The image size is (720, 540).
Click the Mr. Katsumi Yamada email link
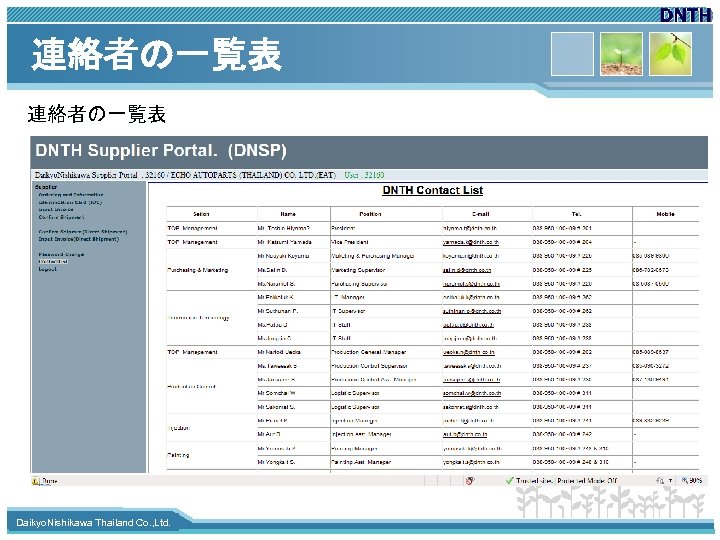(471, 242)
